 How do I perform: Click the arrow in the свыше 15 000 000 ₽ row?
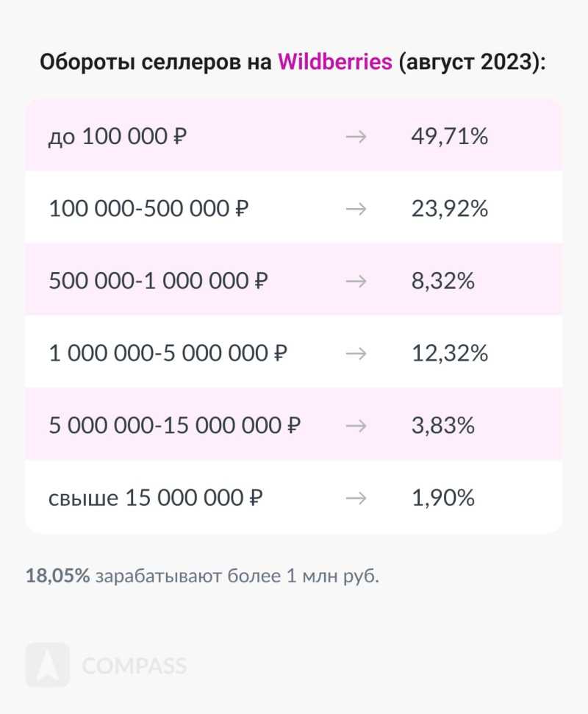pyautogui.click(x=356, y=498)
